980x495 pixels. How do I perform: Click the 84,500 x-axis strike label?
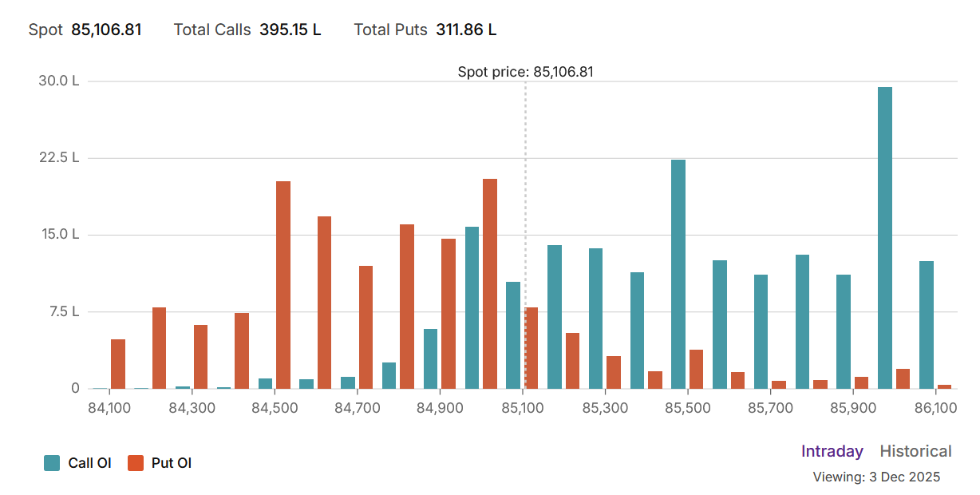coord(275,408)
